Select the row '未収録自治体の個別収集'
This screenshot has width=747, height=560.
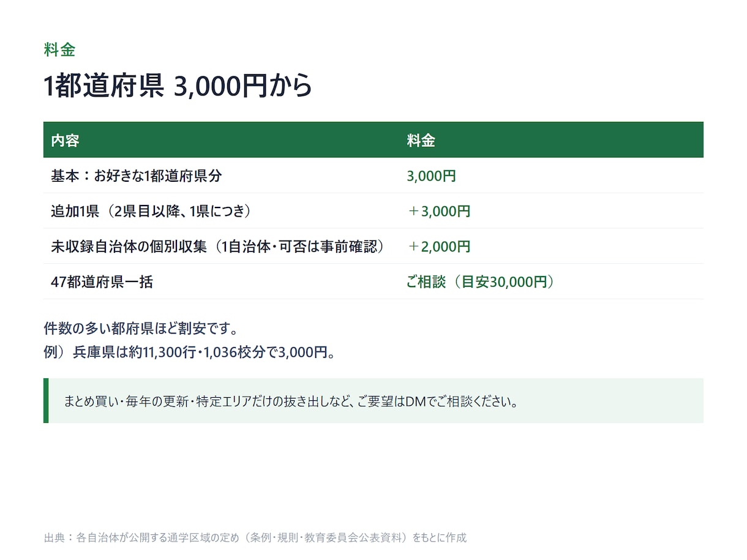[374, 247]
